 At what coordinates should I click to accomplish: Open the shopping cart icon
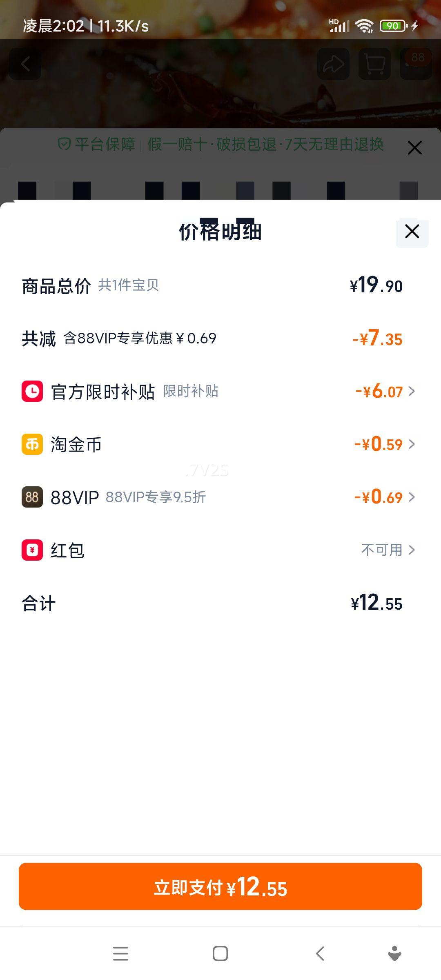click(374, 64)
